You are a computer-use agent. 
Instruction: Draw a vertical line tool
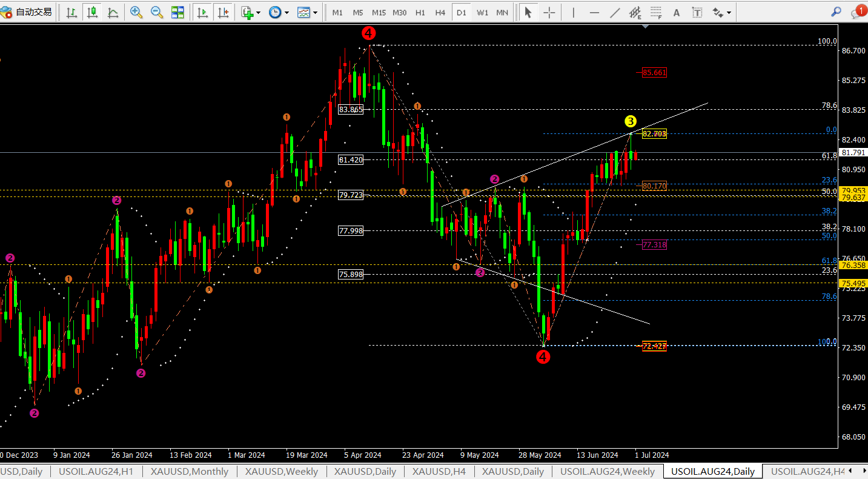[x=573, y=12]
